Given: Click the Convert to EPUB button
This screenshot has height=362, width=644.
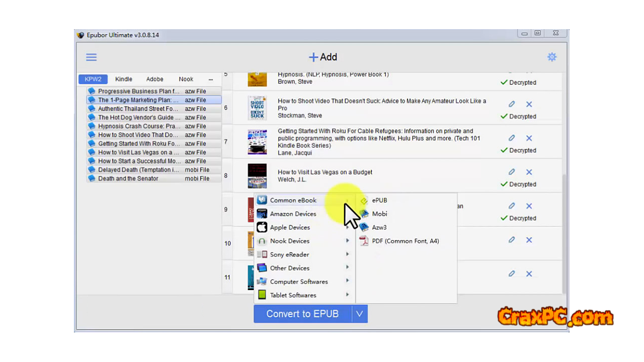Looking at the screenshot, I should click(x=302, y=314).
